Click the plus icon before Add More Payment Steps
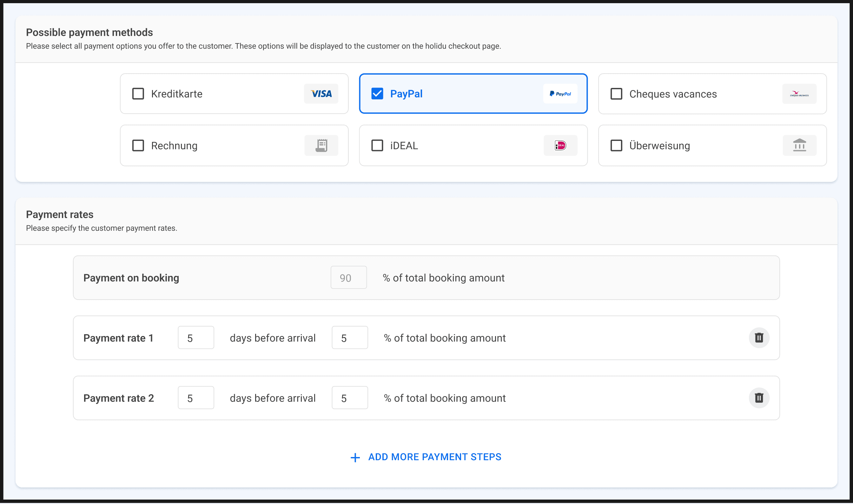 (x=355, y=457)
